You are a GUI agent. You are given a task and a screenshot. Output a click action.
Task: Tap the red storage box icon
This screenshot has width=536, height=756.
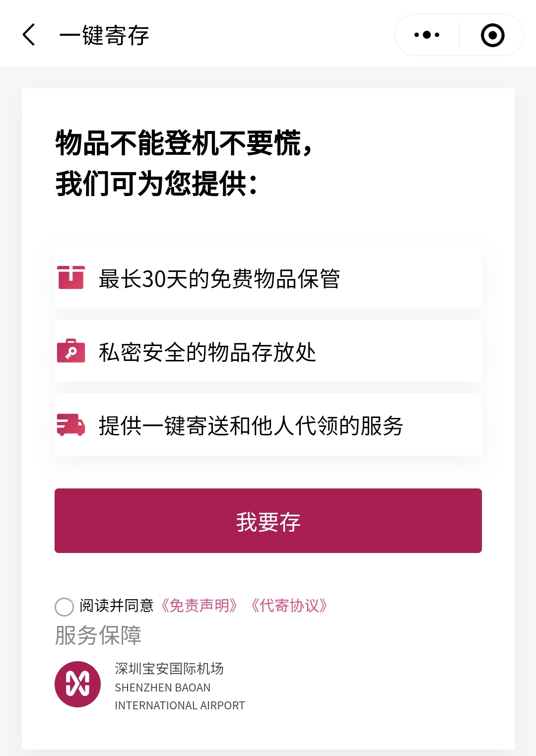71,277
